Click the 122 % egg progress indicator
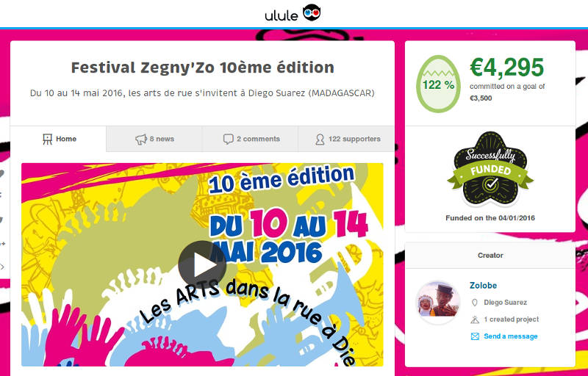588x376 pixels. (438, 84)
